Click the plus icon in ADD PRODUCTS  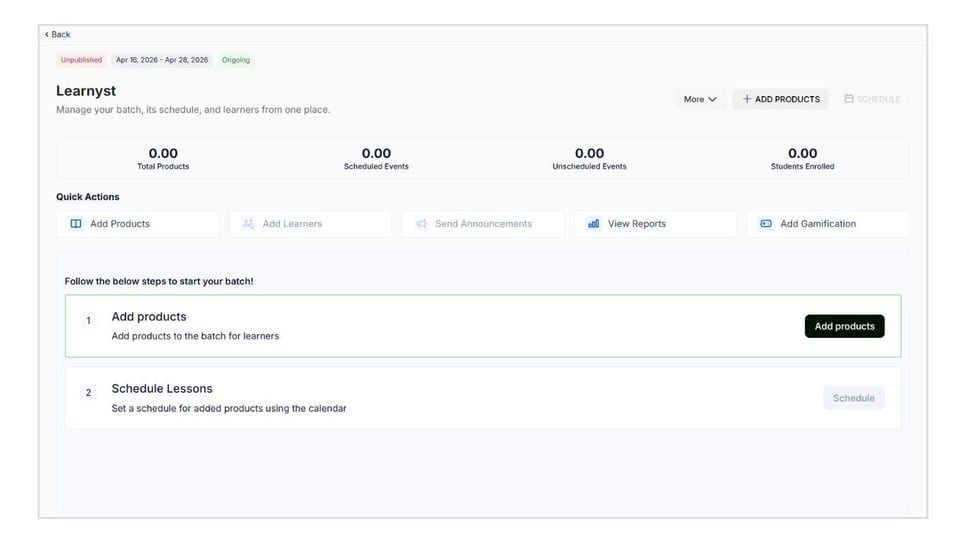(747, 99)
